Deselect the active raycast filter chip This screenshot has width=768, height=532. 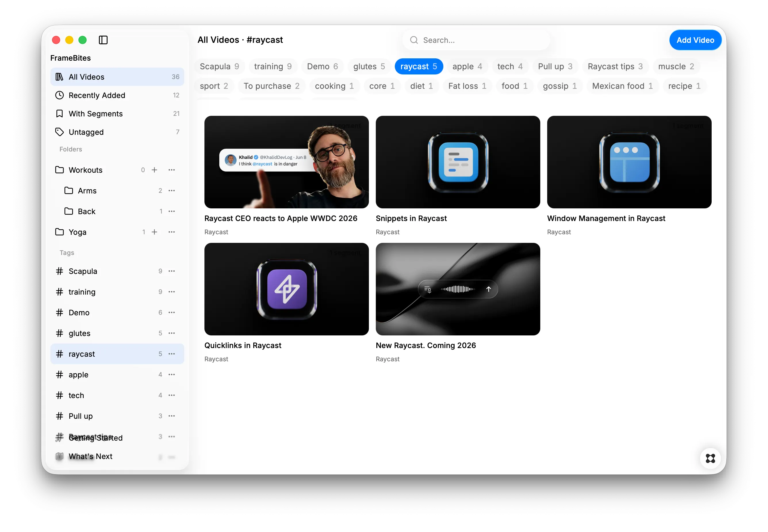click(419, 66)
